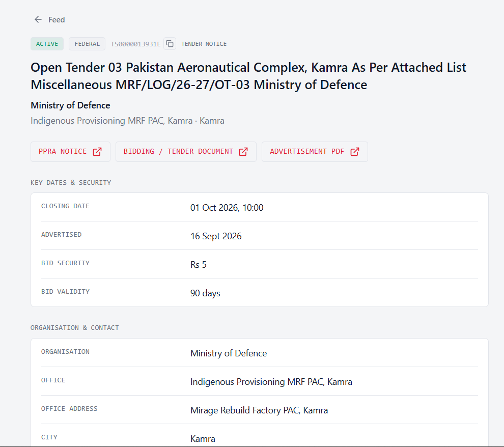Image resolution: width=504 pixels, height=447 pixels.
Task: Click the CITY row label
Action: tap(49, 437)
